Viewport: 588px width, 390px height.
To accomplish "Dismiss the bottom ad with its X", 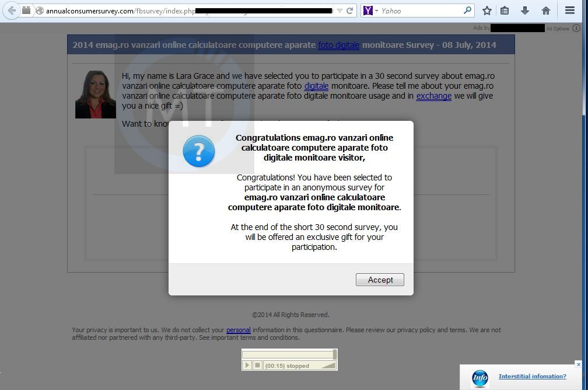I will coord(578,364).
